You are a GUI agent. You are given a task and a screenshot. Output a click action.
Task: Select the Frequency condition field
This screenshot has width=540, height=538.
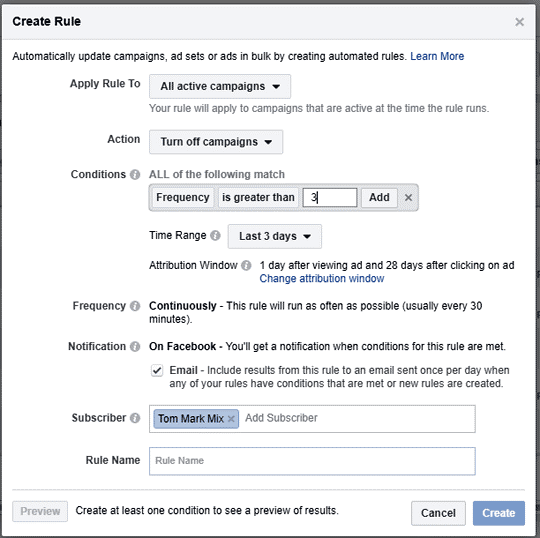click(x=183, y=197)
